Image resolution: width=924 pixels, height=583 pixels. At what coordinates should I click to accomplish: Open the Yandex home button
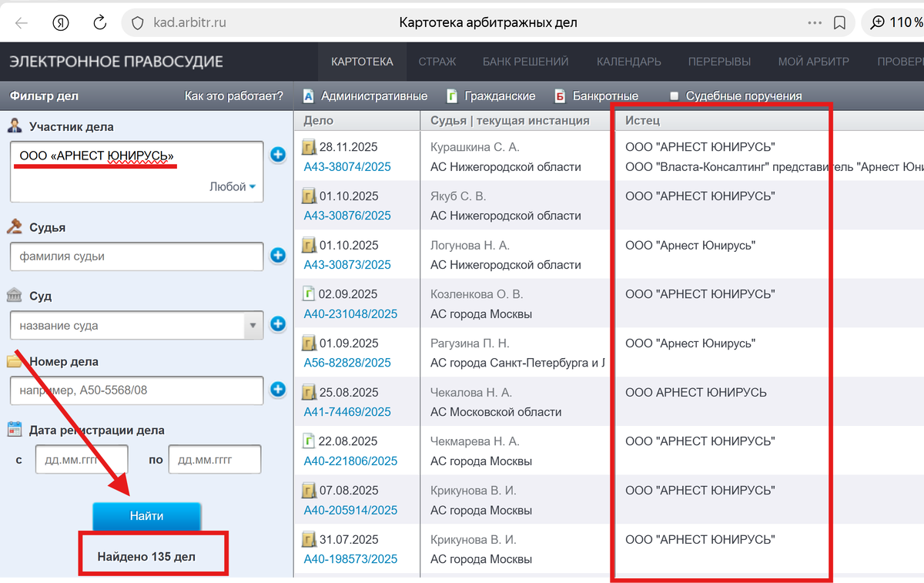tap(61, 22)
